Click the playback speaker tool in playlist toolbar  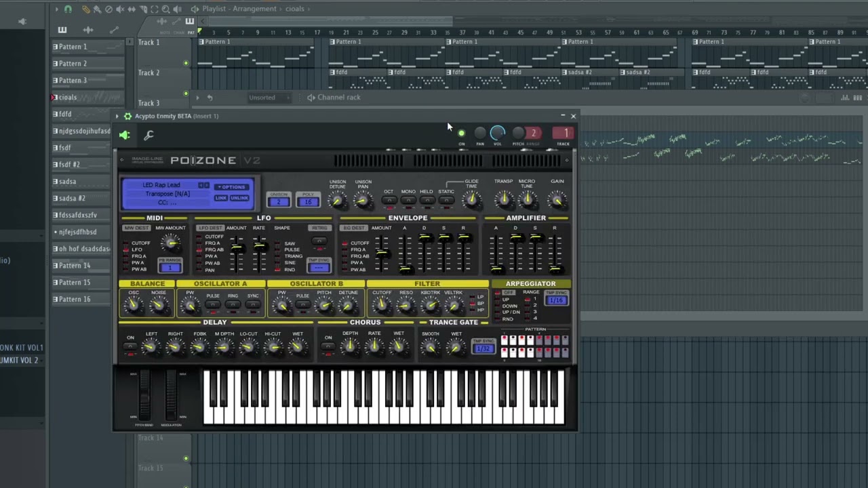point(178,9)
